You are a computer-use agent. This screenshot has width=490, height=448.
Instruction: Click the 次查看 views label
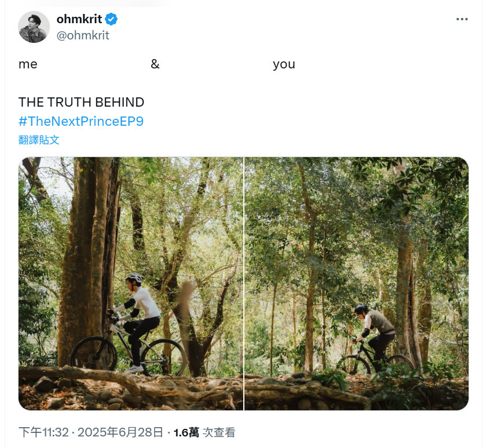(x=219, y=433)
